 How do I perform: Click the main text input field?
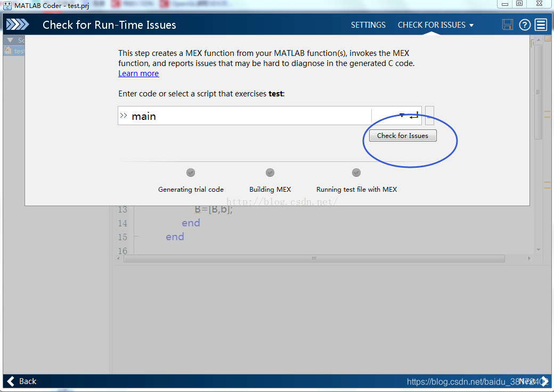(245, 116)
